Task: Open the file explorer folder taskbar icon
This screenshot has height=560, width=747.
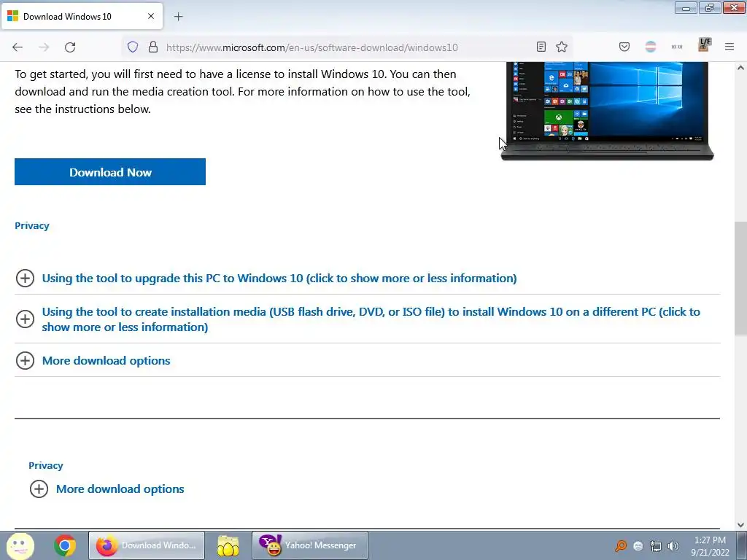Action: [x=228, y=545]
